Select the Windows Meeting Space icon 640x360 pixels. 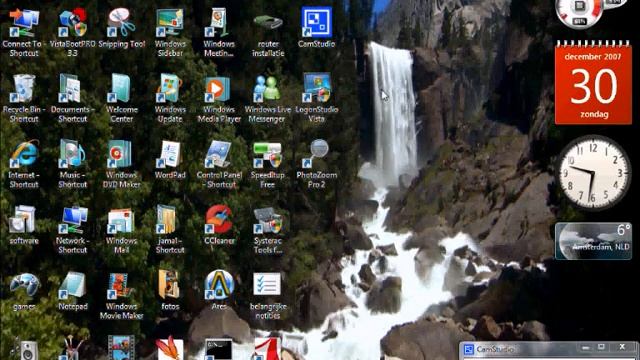[x=219, y=23]
